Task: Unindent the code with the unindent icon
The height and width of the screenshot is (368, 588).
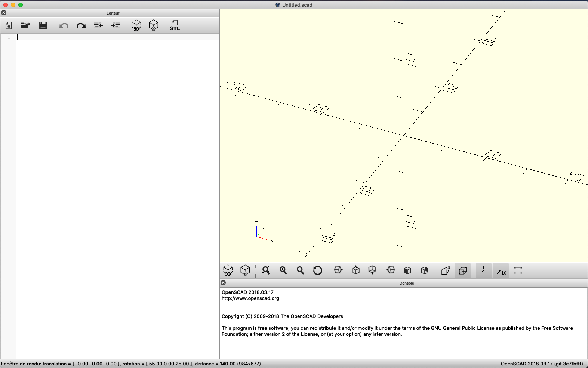Action: pyautogui.click(x=98, y=25)
